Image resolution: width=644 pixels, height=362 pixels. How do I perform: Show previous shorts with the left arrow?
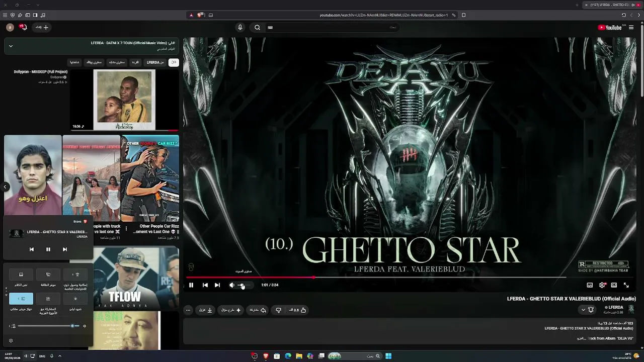click(5, 187)
